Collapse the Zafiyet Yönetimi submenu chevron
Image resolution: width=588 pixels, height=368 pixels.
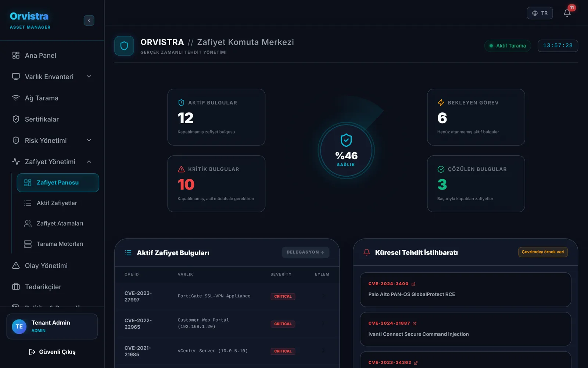pyautogui.click(x=89, y=162)
